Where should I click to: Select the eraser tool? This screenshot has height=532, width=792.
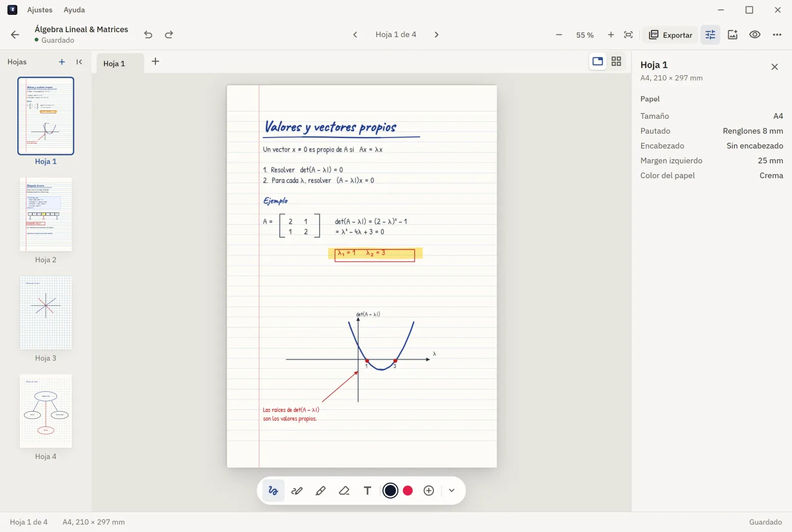point(344,490)
